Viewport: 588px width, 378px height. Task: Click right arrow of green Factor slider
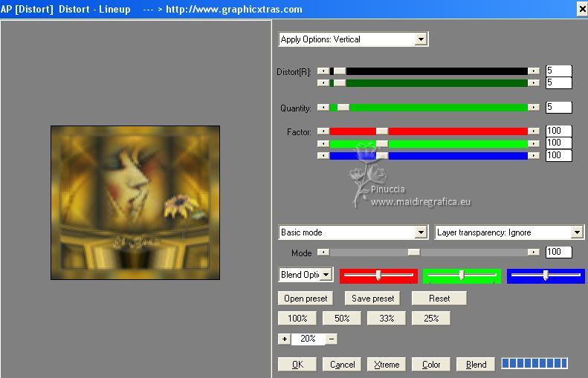(x=533, y=143)
